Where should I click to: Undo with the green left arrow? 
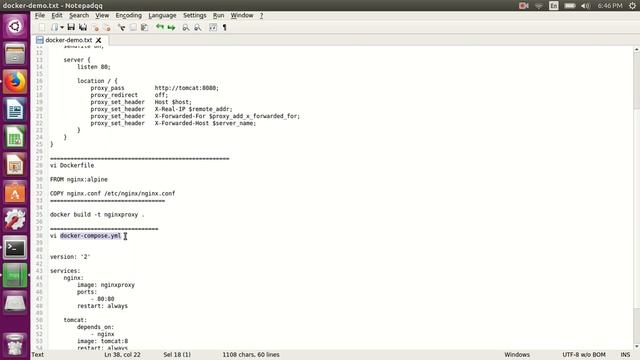(160, 27)
